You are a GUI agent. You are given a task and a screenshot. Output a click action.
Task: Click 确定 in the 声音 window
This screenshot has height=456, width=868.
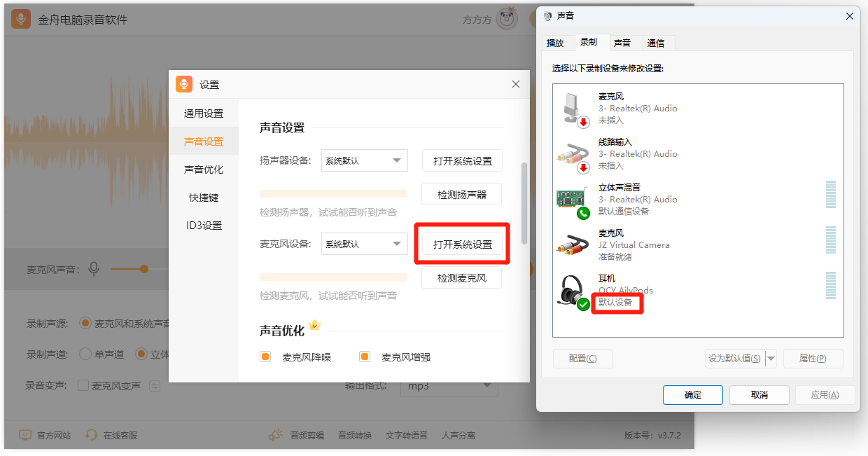(693, 395)
